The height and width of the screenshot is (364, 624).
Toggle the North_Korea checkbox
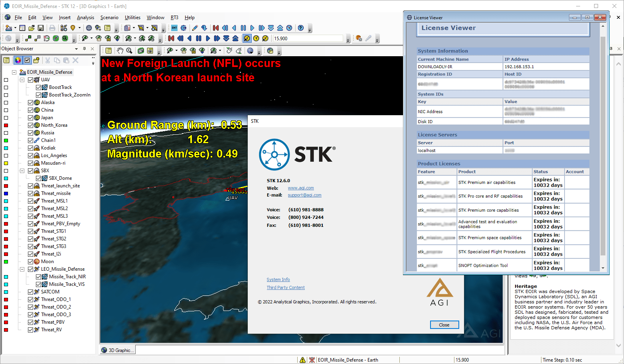(31, 125)
